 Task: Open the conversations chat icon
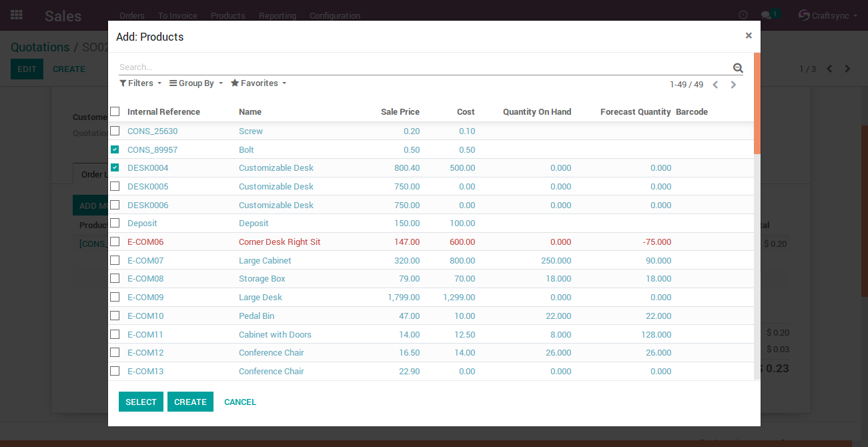tap(766, 15)
